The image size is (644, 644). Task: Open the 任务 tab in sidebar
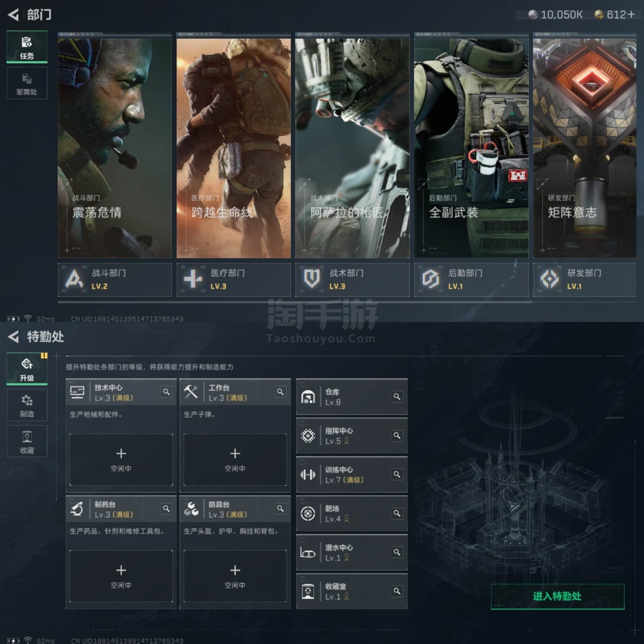coord(27,47)
